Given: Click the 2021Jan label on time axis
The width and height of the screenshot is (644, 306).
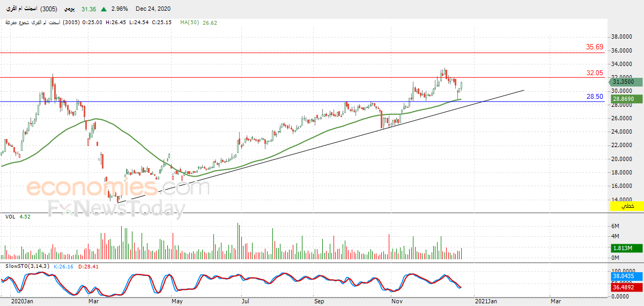Looking at the screenshot, I should click(x=487, y=302).
